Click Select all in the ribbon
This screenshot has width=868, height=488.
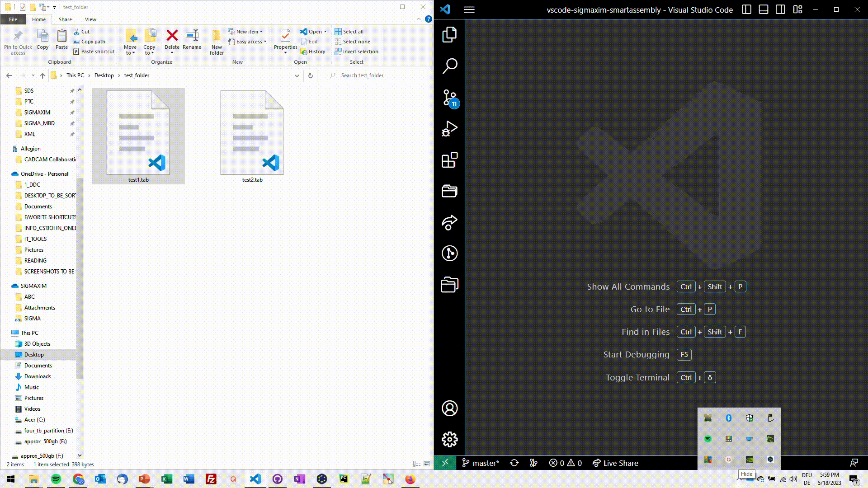tap(349, 32)
